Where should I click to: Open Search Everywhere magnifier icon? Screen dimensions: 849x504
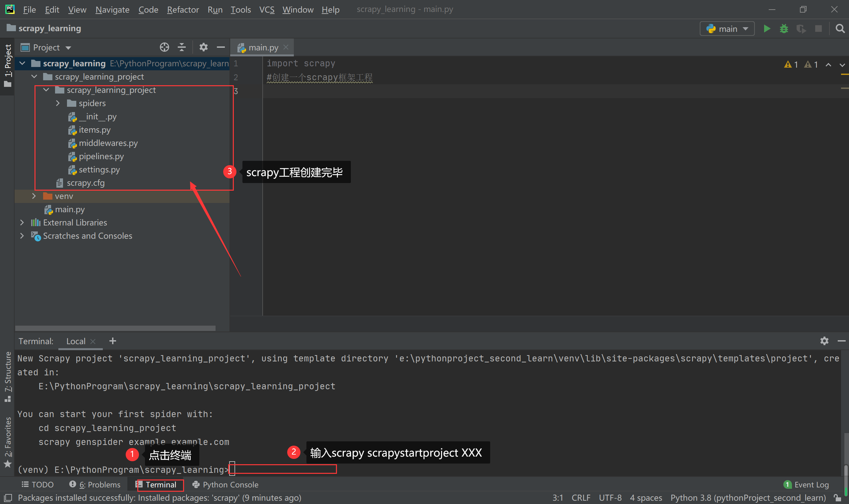(x=840, y=29)
